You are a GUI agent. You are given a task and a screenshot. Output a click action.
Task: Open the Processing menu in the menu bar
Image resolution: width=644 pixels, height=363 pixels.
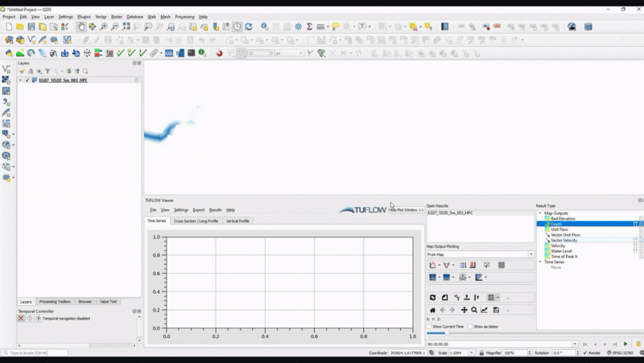coord(184,16)
